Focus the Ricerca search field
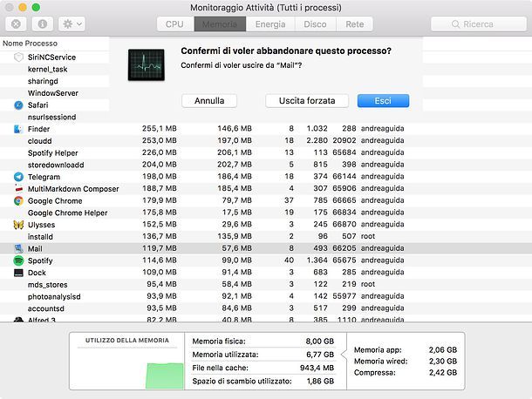This screenshot has height=399, width=532. coord(479,24)
